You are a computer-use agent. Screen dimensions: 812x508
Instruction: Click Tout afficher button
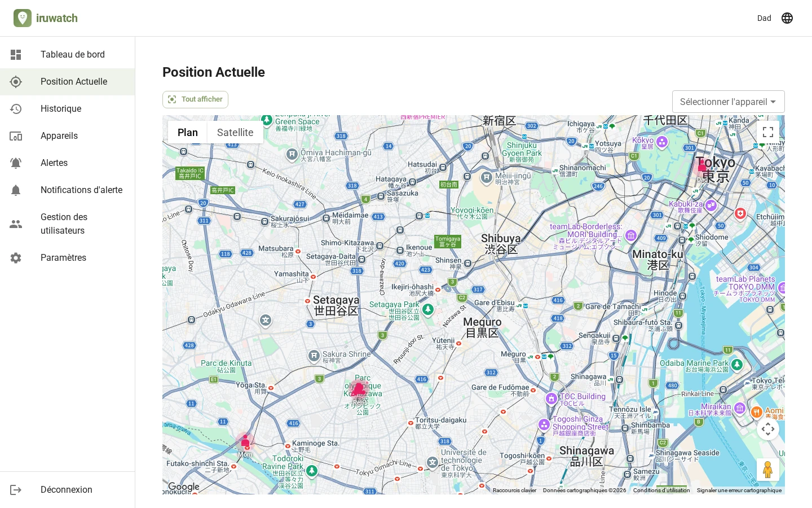pos(195,99)
